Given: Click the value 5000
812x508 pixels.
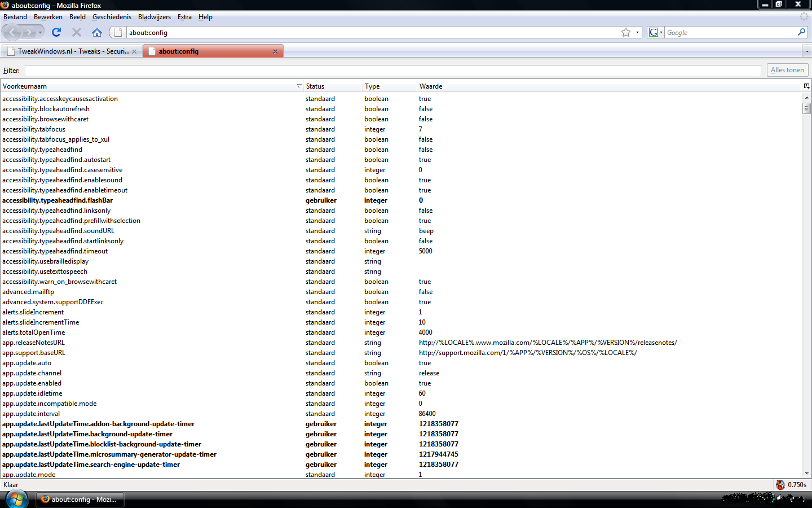Looking at the screenshot, I should [x=426, y=251].
